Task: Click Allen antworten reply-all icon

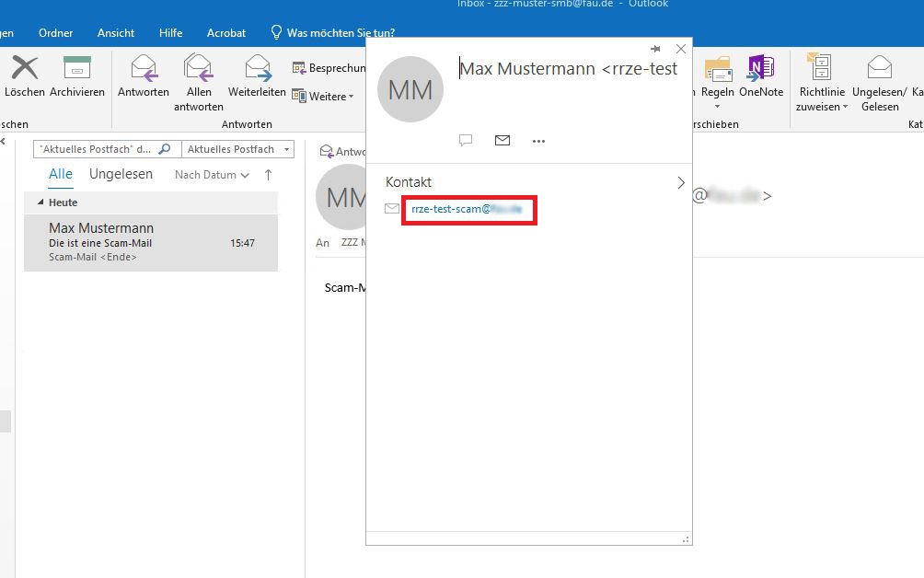Action: 198,69
